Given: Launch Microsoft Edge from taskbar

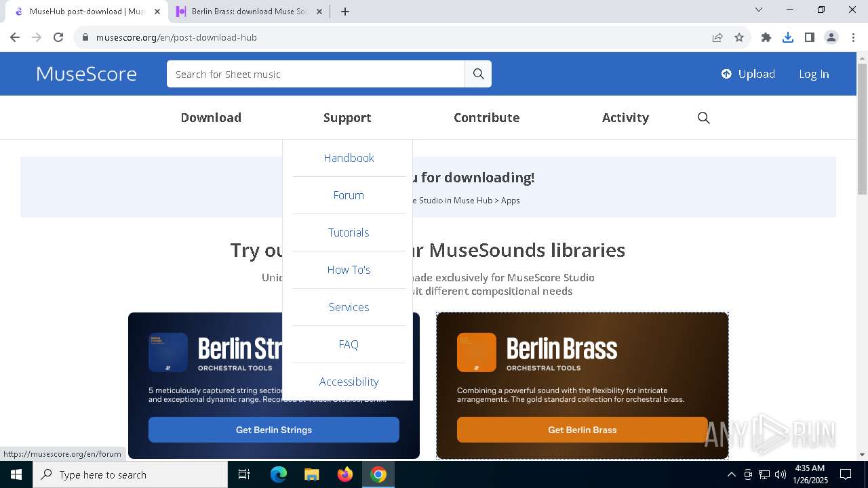Looking at the screenshot, I should coord(279,474).
